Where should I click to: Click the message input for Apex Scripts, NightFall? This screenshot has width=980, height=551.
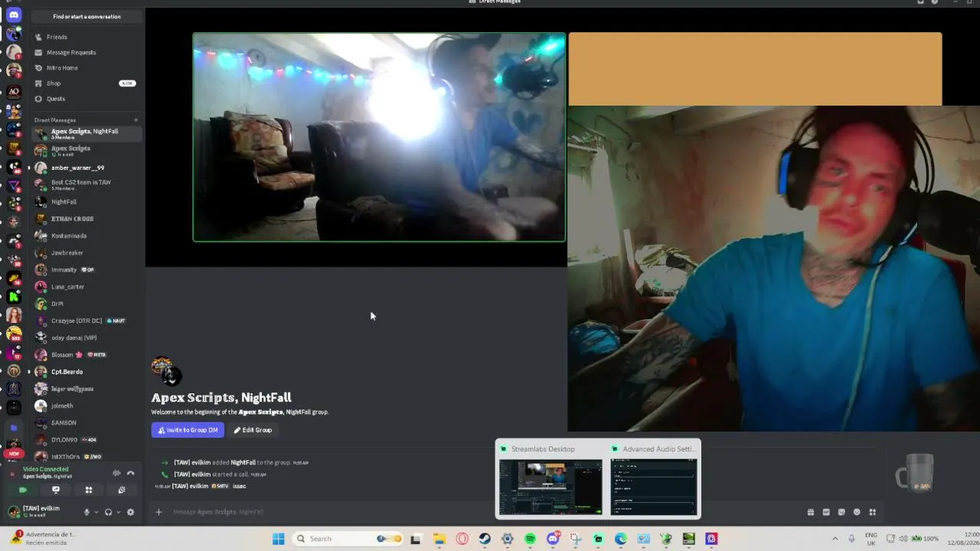coord(482,512)
